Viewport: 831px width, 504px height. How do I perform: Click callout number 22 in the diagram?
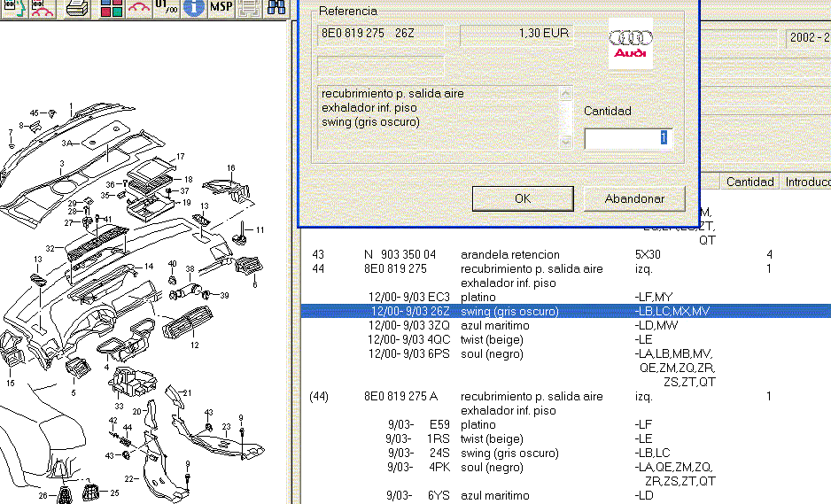click(128, 478)
